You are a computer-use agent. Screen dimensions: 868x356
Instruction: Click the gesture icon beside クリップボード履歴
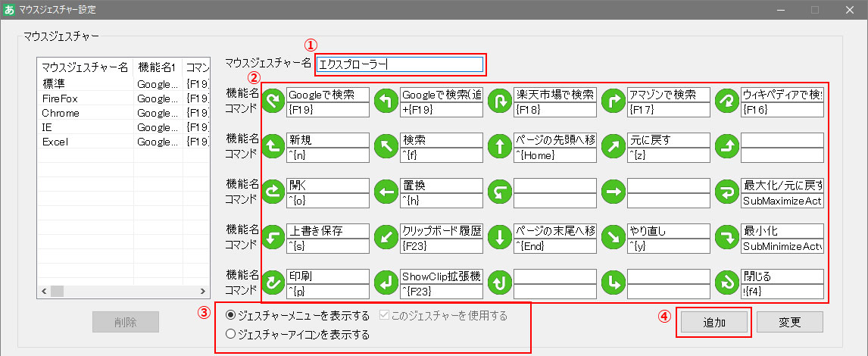(386, 238)
